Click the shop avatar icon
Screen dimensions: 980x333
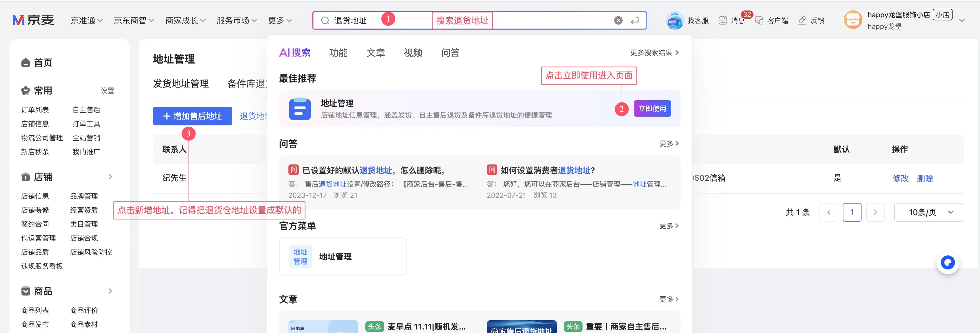point(852,20)
